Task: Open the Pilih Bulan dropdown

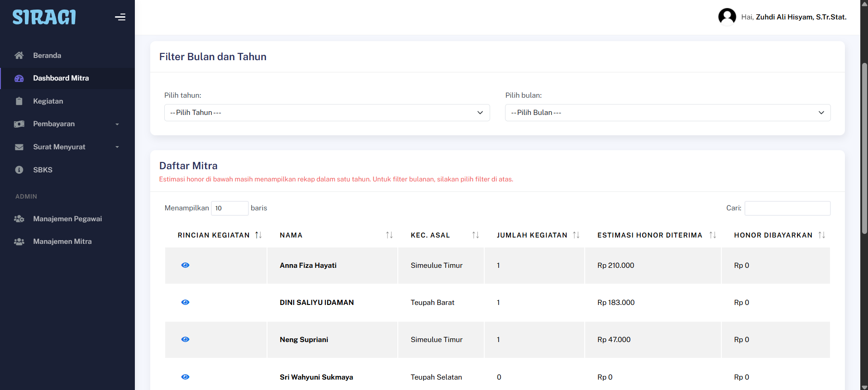Action: 668,113
